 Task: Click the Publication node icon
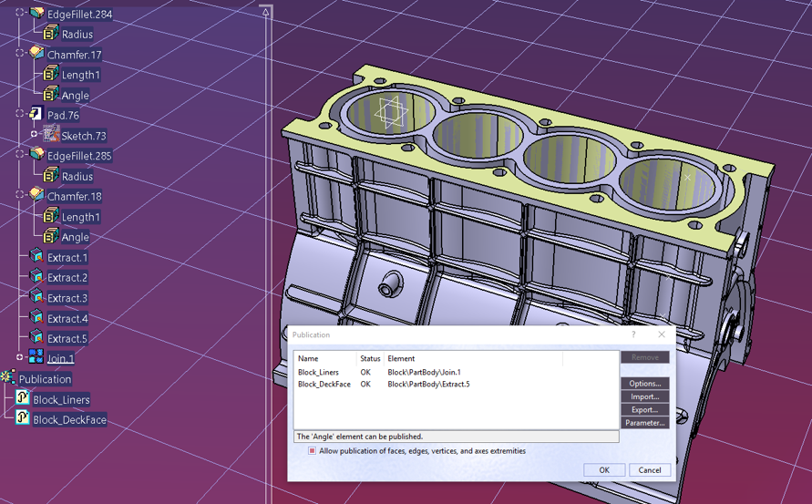pos(8,378)
